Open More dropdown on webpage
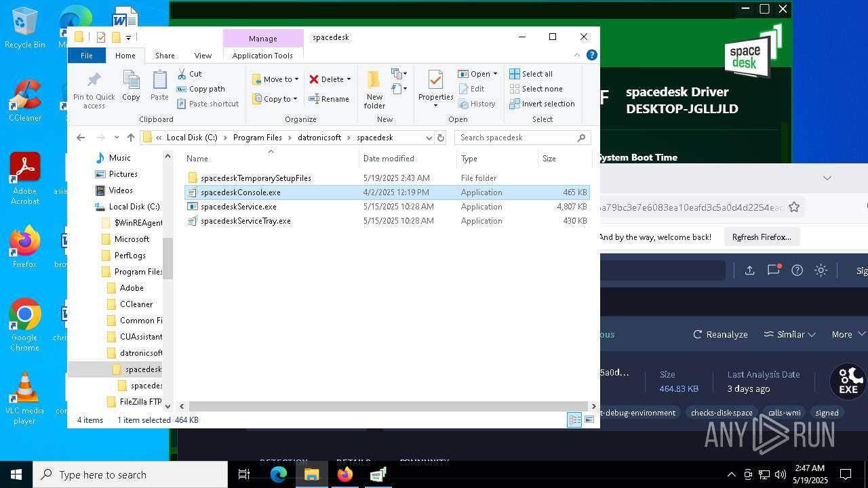The image size is (868, 488). tap(848, 334)
